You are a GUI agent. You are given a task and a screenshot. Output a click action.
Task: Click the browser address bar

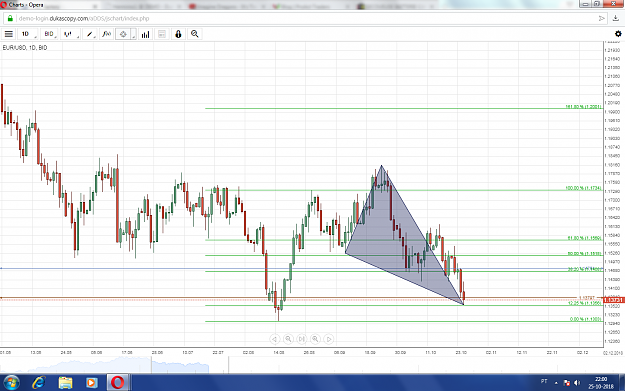point(305,18)
